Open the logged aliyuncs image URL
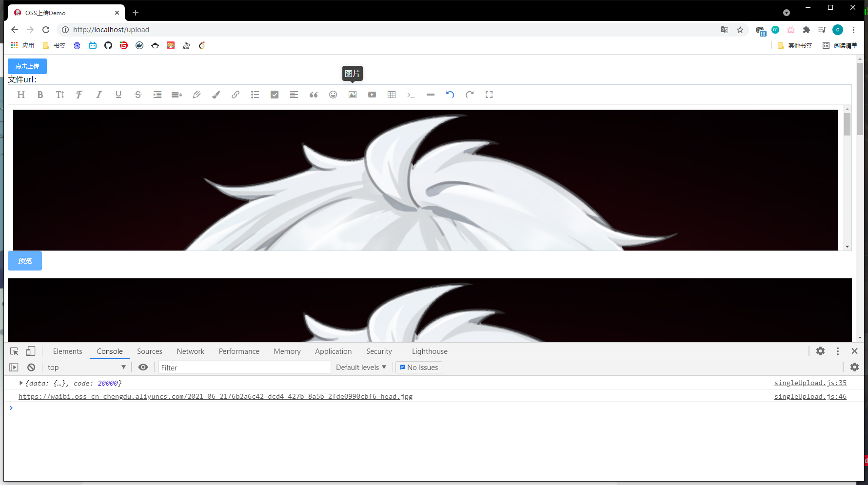This screenshot has height=485, width=868. (215, 396)
